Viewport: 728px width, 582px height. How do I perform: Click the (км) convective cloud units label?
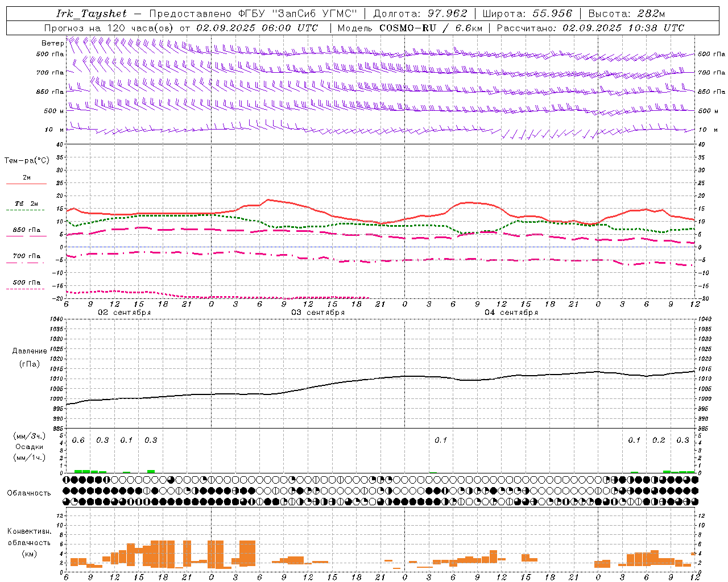coord(29,554)
